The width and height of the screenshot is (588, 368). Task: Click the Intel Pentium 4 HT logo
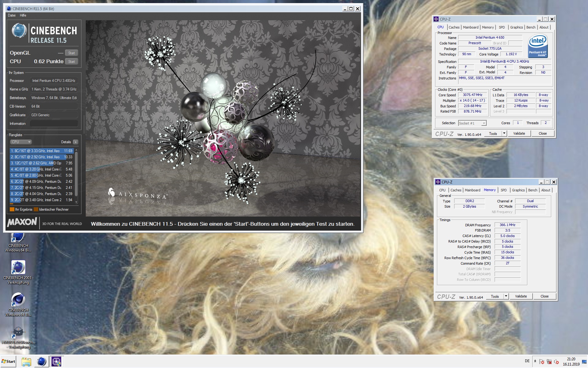tap(538, 46)
